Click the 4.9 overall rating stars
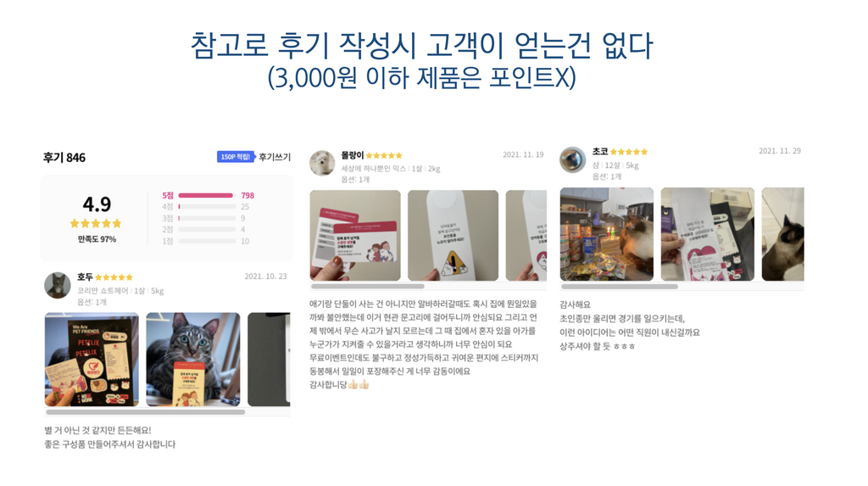 (x=96, y=223)
